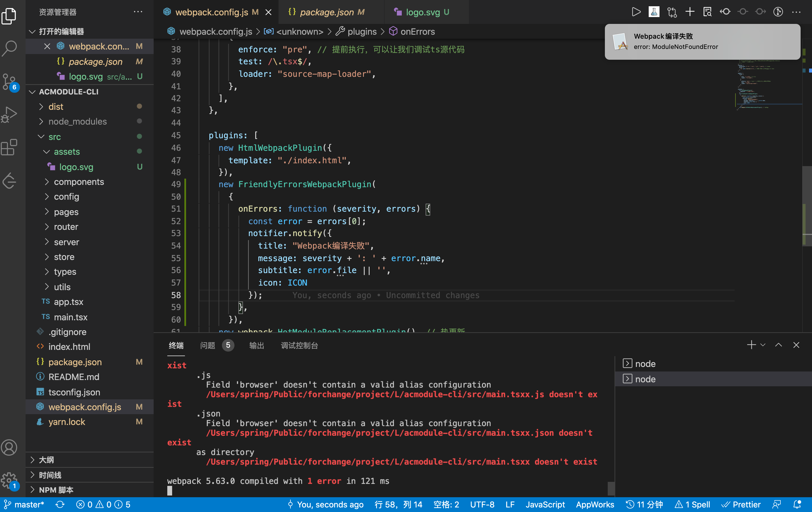Expand the 大纲 outline section
The width and height of the screenshot is (812, 512).
[x=89, y=460]
